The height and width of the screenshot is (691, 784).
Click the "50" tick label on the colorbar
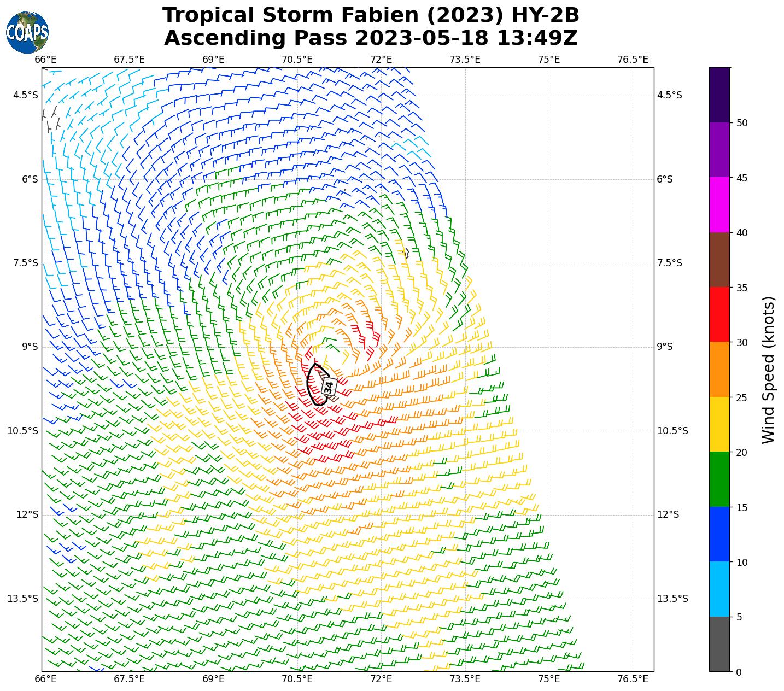click(x=742, y=123)
